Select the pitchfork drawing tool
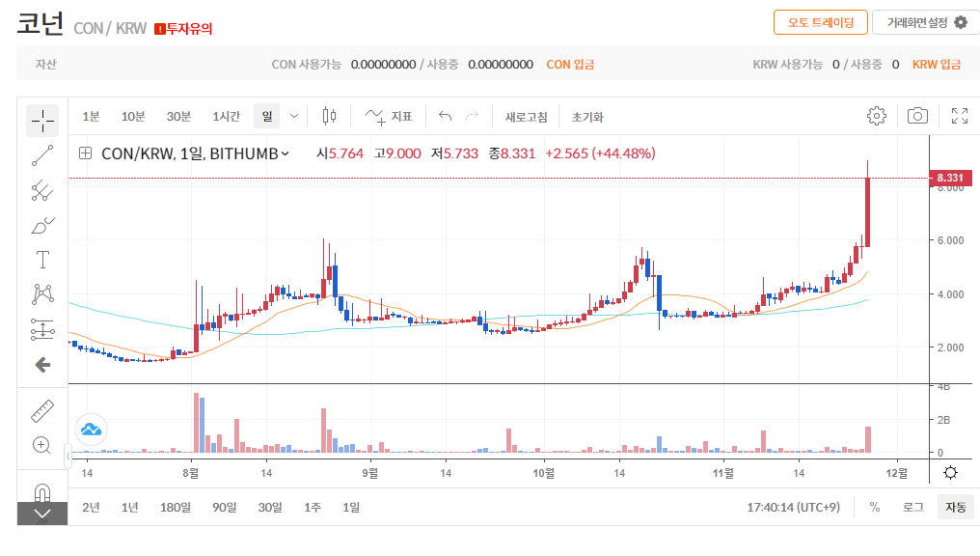Screen dimensions: 980x556 tap(42, 191)
